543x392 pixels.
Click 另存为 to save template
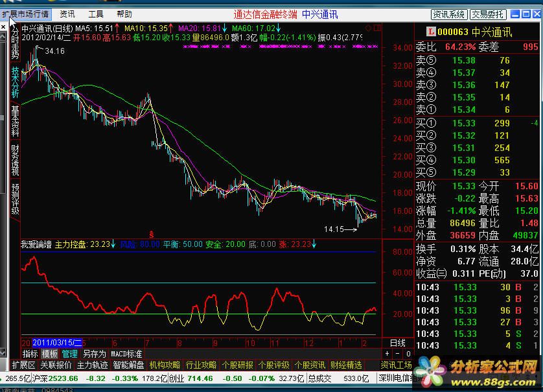pyautogui.click(x=94, y=354)
